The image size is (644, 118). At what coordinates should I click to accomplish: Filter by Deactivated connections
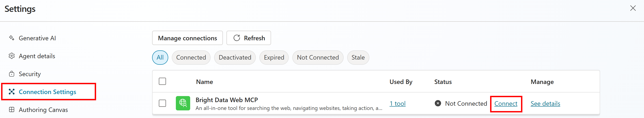[235, 58]
